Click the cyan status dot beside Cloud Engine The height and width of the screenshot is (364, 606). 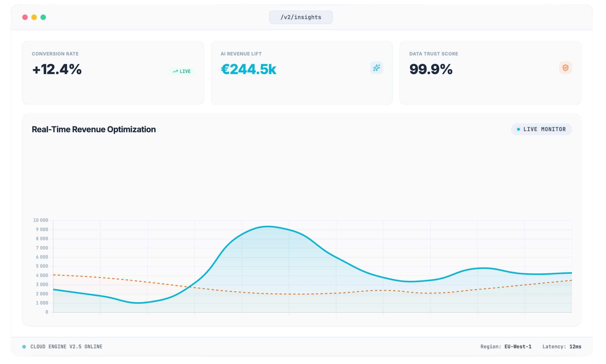pyautogui.click(x=24, y=346)
